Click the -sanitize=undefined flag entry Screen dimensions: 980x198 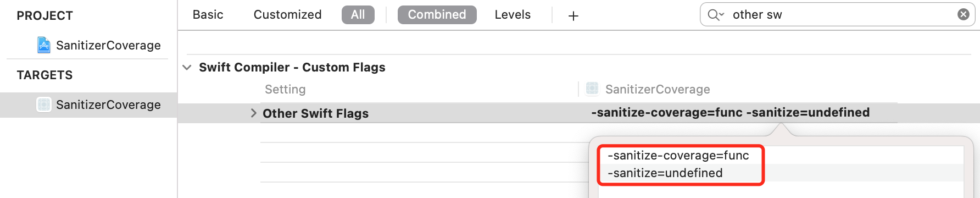[665, 173]
